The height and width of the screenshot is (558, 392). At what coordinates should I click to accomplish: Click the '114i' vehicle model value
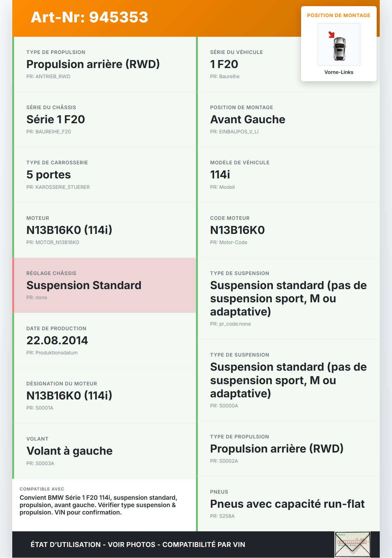pyautogui.click(x=220, y=174)
